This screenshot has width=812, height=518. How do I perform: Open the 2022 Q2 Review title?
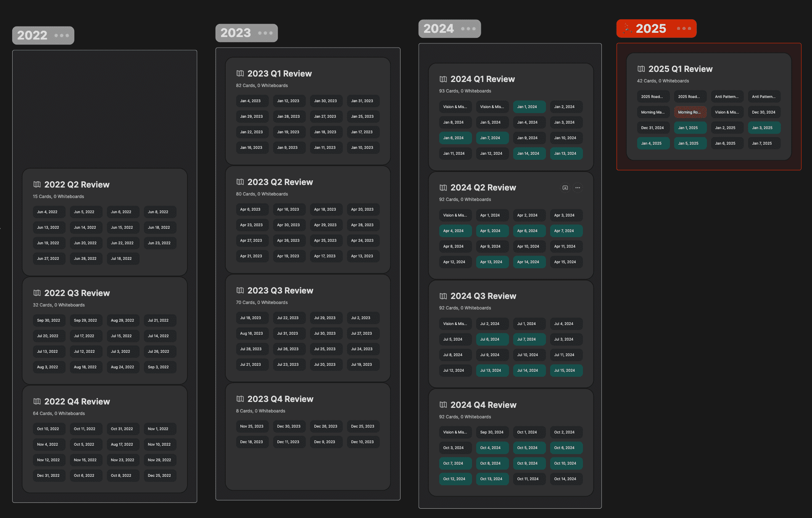77,185
